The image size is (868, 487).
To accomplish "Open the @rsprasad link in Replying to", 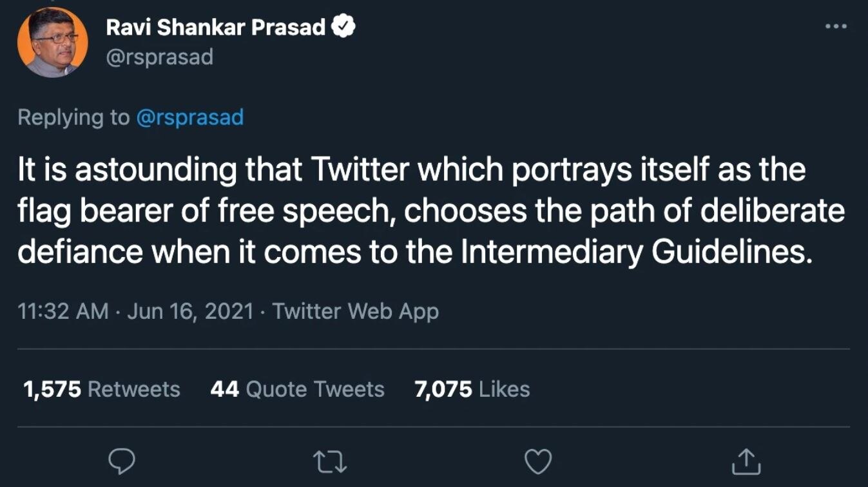I will pos(189,117).
